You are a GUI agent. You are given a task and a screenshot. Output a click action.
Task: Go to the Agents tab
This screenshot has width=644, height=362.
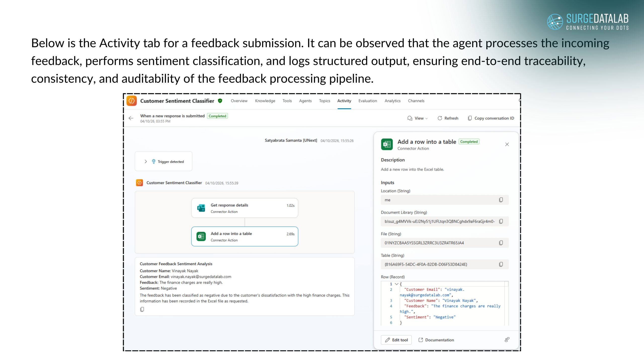pos(305,101)
